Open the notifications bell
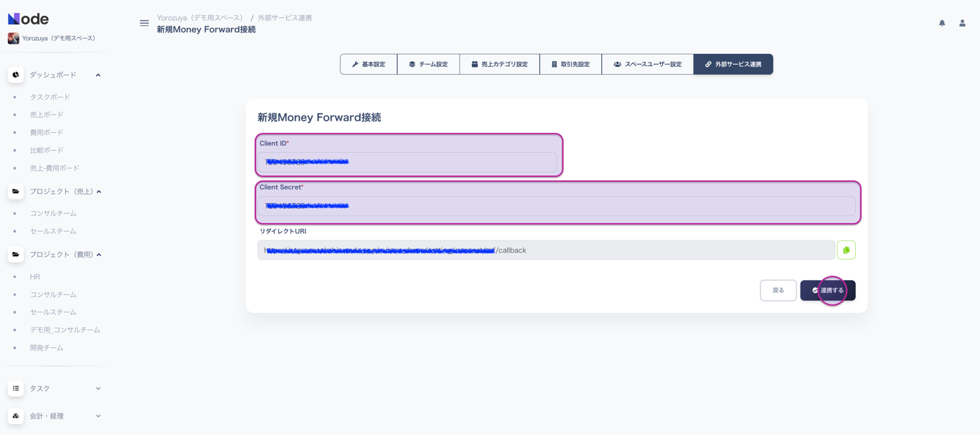Image resolution: width=980 pixels, height=435 pixels. [942, 23]
